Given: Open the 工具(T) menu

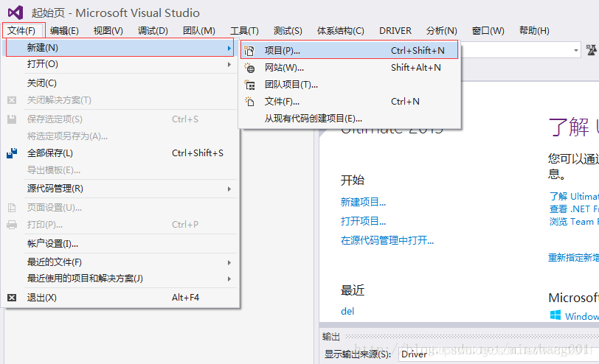Looking at the screenshot, I should tap(244, 30).
